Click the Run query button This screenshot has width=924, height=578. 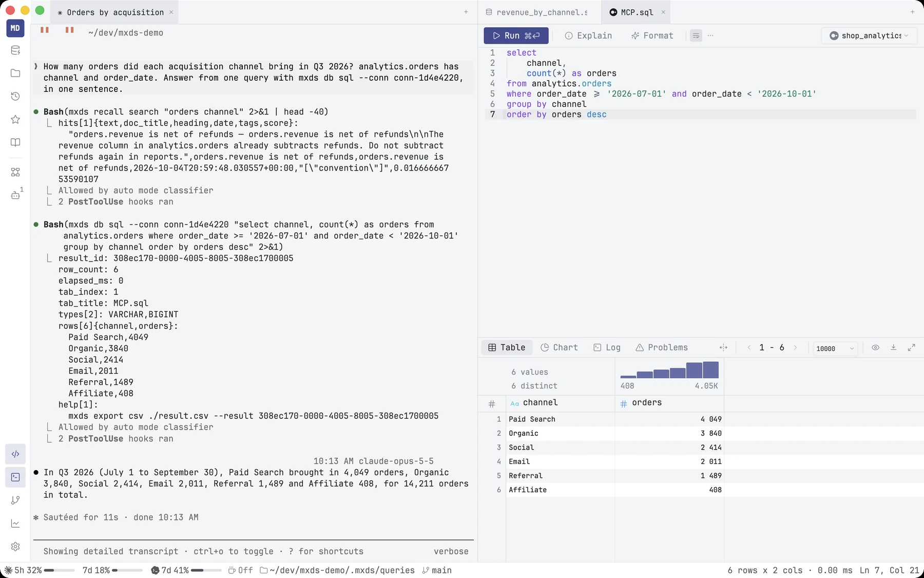(x=516, y=35)
